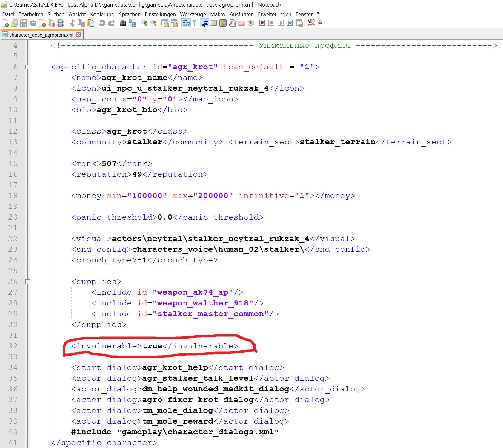The height and width of the screenshot is (448, 503).
Task: Open the Einstellungen menu
Action: click(160, 14)
